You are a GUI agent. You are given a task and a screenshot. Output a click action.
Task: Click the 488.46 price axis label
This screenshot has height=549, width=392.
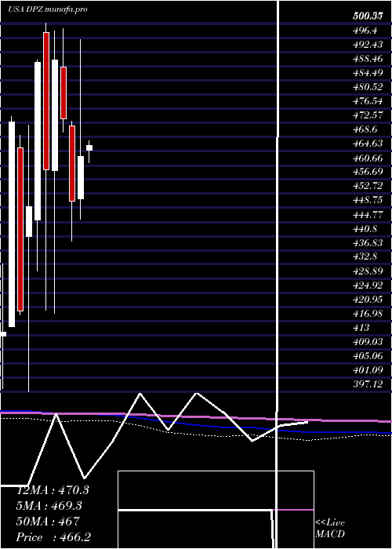click(x=368, y=59)
